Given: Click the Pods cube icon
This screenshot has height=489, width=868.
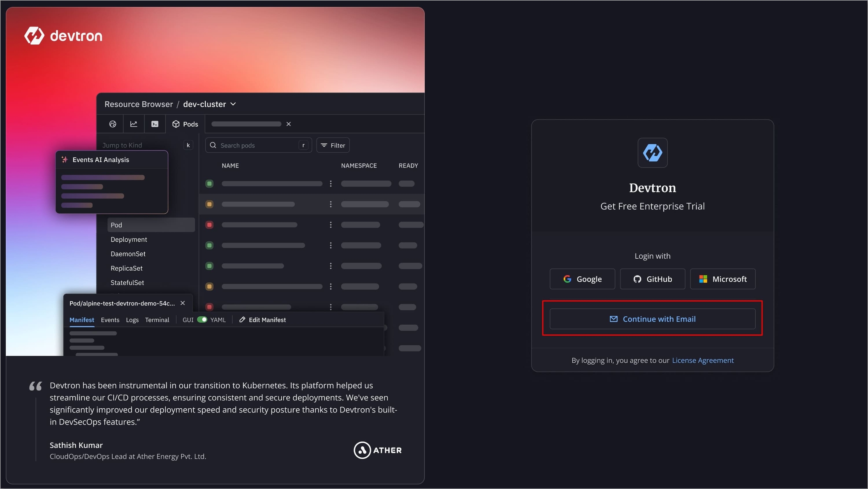Looking at the screenshot, I should click(x=176, y=124).
